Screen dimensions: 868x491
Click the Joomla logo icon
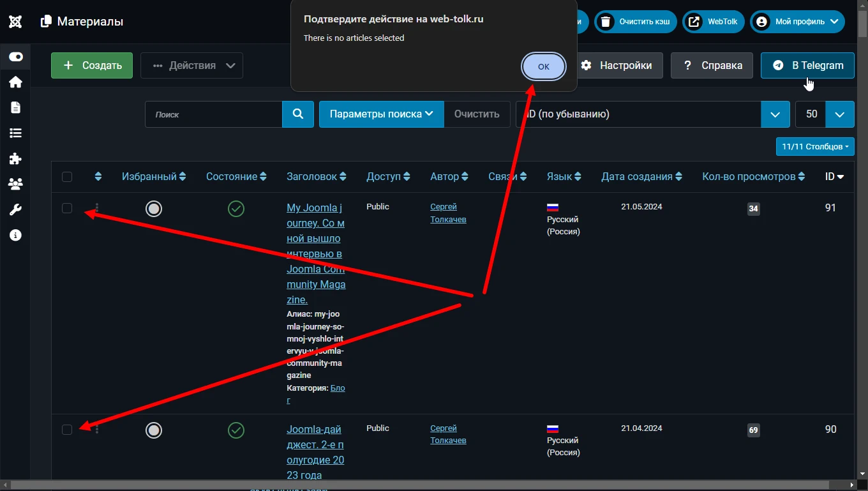(15, 22)
